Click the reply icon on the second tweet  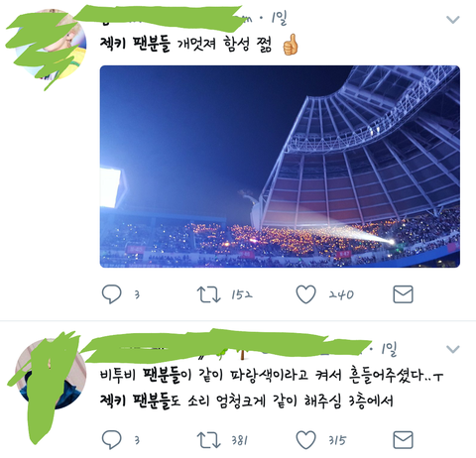click(111, 440)
